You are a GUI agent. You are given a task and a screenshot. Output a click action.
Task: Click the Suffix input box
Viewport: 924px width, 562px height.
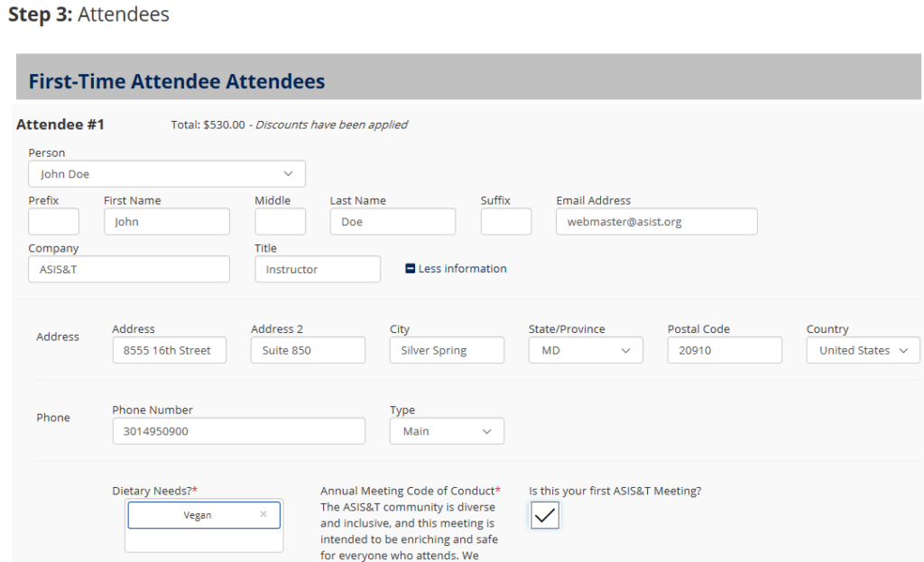(506, 222)
